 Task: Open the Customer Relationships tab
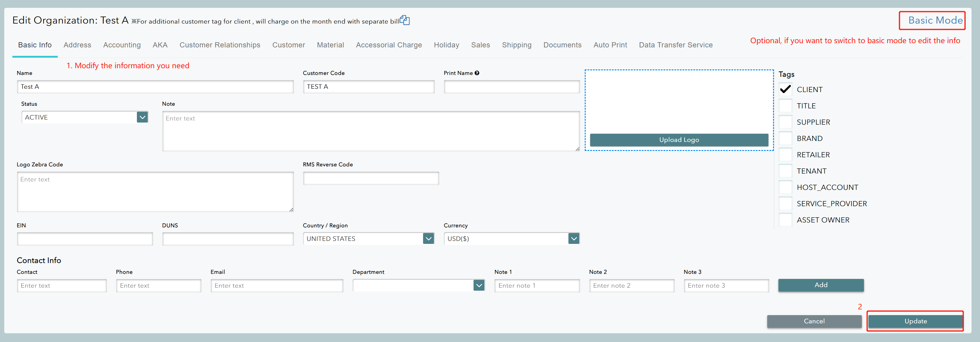219,45
